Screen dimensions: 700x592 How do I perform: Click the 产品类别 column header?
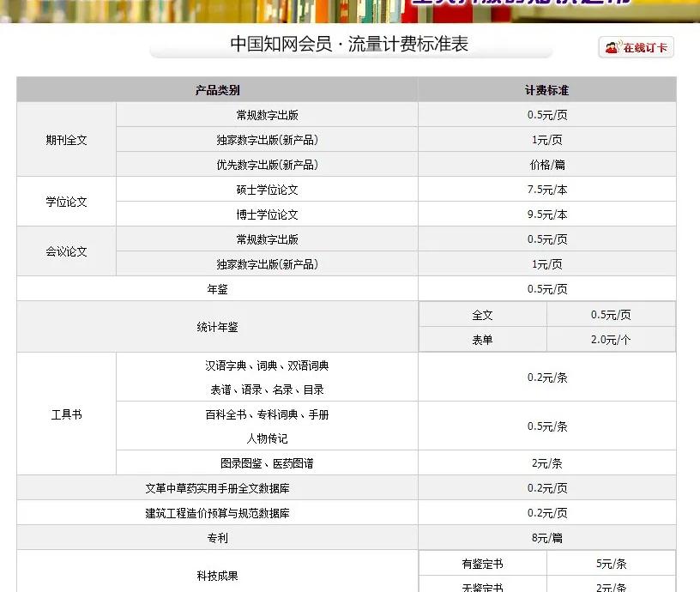217,90
